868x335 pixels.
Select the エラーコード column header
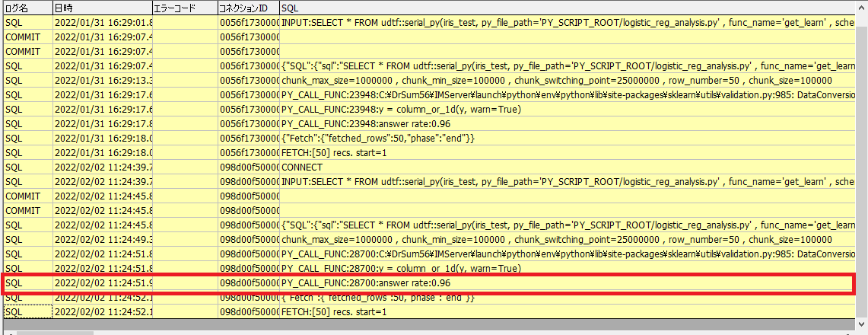(x=185, y=8)
